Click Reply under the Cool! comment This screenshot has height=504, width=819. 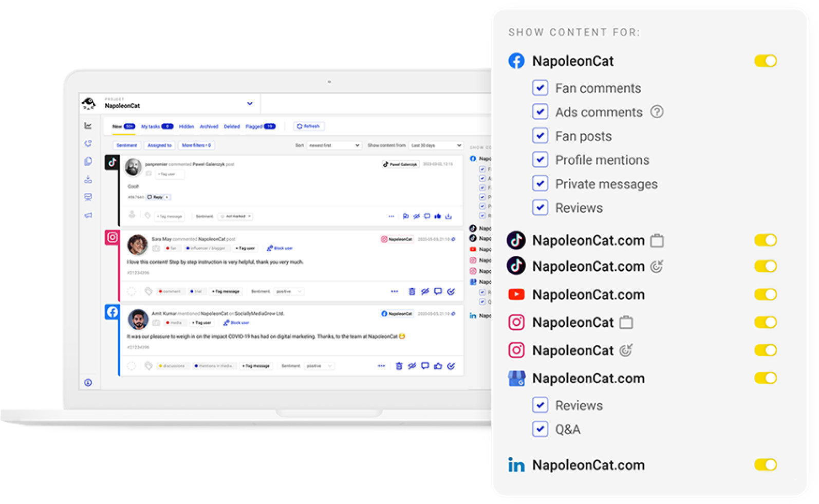click(x=158, y=197)
